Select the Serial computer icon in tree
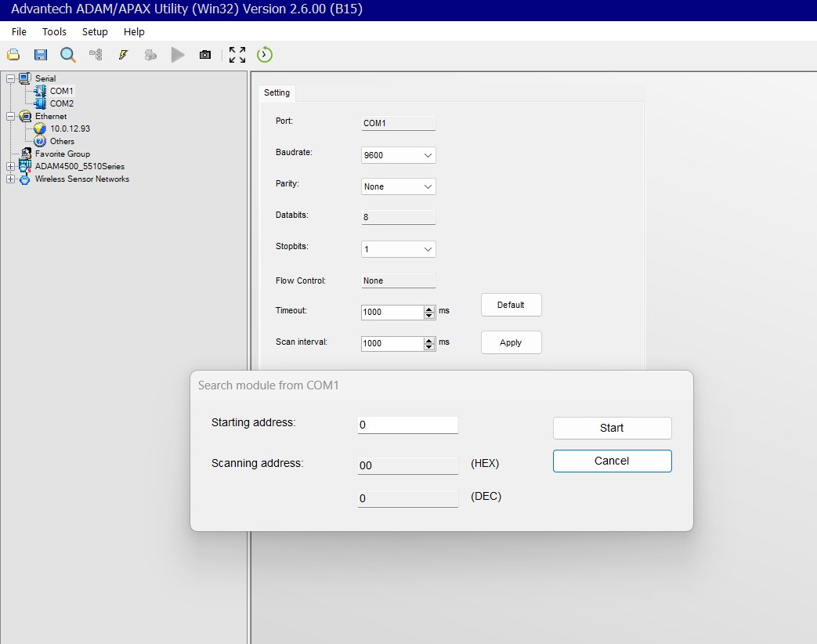Image resolution: width=817 pixels, height=644 pixels. (25, 78)
